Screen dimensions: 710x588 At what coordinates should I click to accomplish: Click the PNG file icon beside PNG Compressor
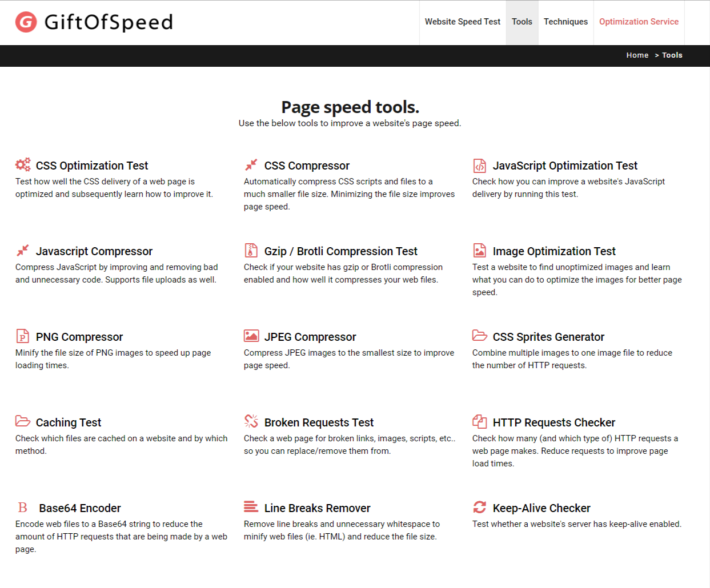(x=22, y=336)
